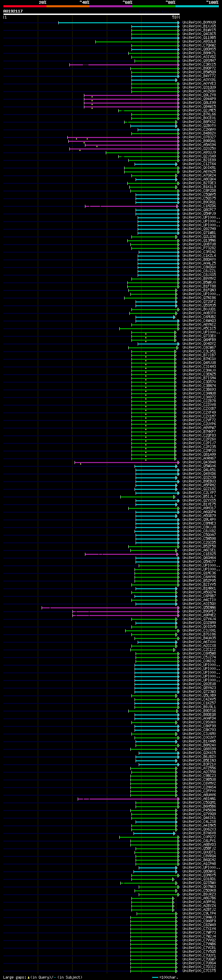Screen dimensions: 222x980
Task: Select hit UniRef100_Q1MC36
Action: [199, 573]
